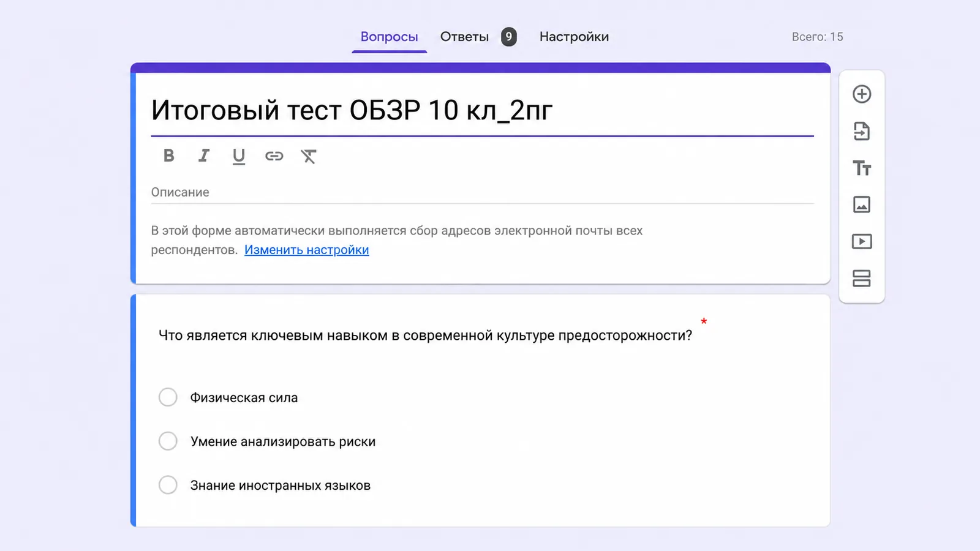Click the Import questions icon

pyautogui.click(x=862, y=131)
